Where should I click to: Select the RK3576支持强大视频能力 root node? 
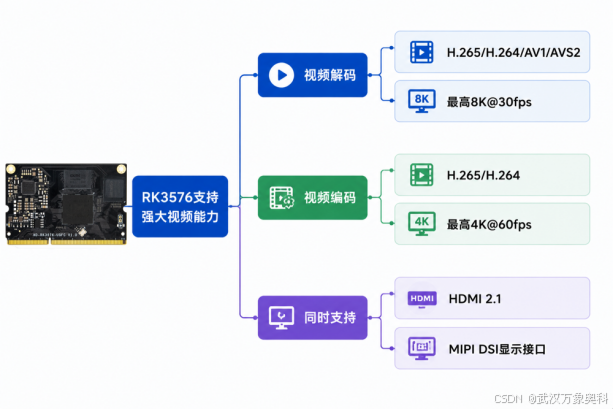click(180, 206)
